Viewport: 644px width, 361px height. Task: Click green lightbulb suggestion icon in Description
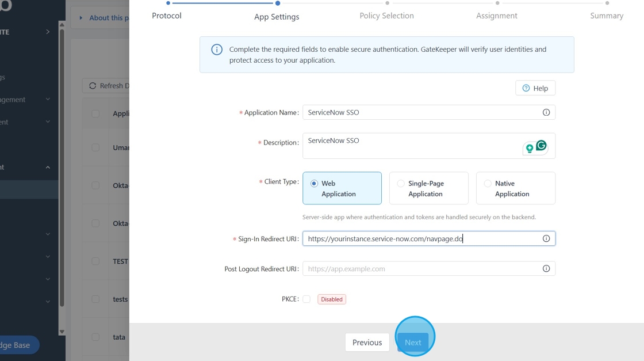[530, 149]
